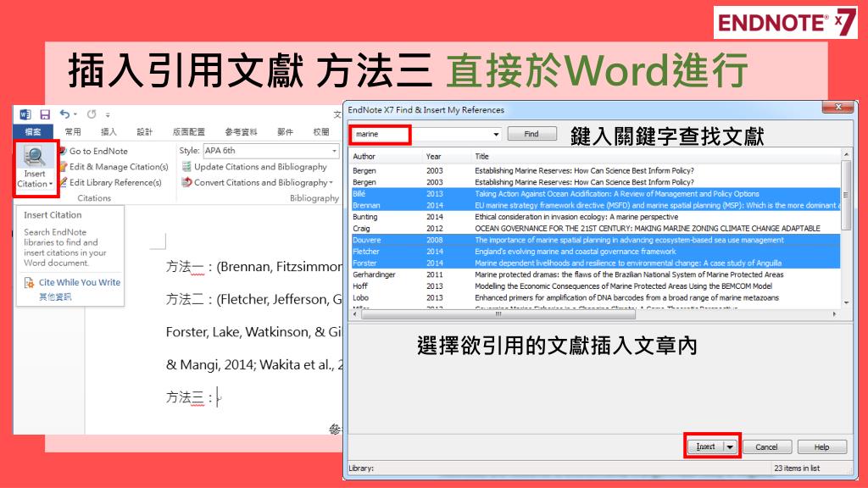Screen dimensions: 868x488
Task: Click the Insert button in dialog
Action: [x=706, y=446]
